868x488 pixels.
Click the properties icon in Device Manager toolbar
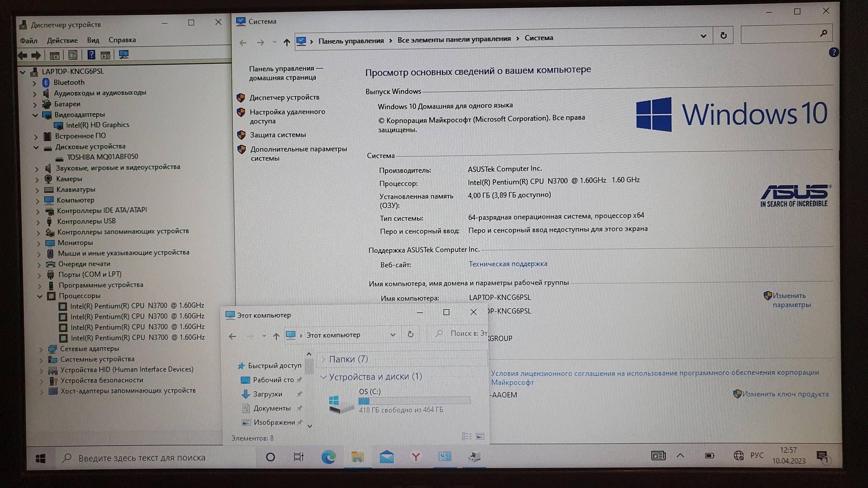click(x=73, y=55)
